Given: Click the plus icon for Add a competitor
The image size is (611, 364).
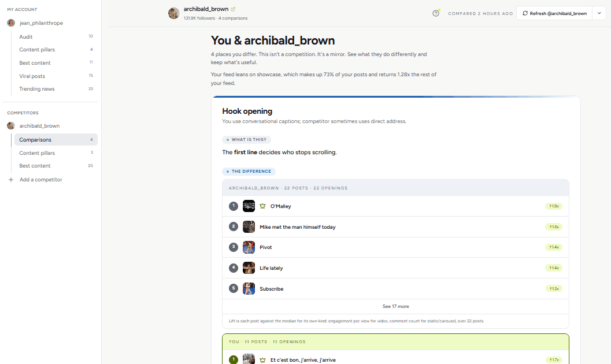Looking at the screenshot, I should click(11, 180).
